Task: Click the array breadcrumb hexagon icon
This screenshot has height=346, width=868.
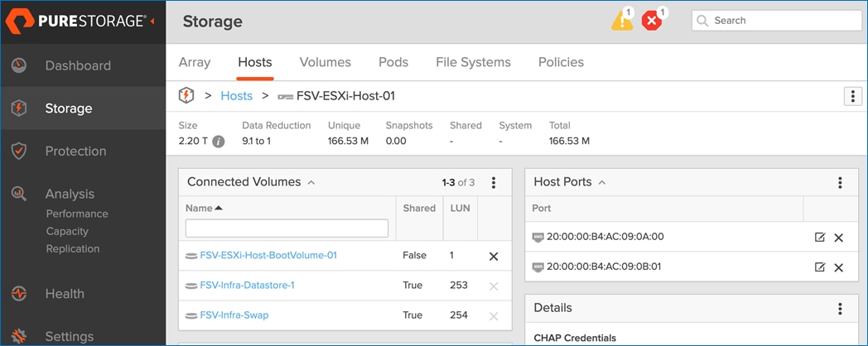Action: point(186,96)
